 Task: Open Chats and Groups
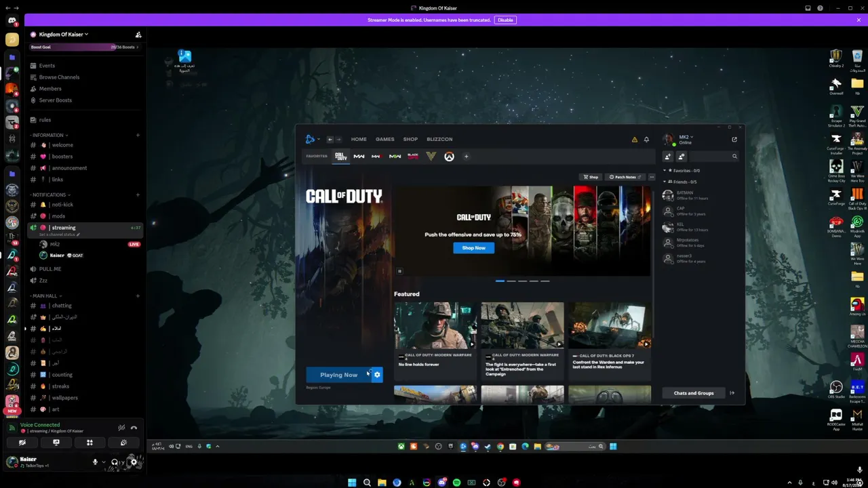693,393
